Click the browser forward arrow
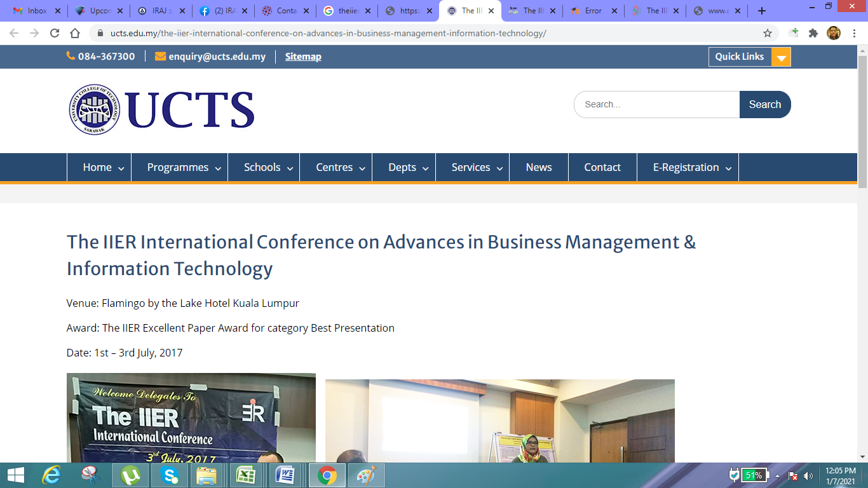The width and height of the screenshot is (868, 488). (x=34, y=33)
